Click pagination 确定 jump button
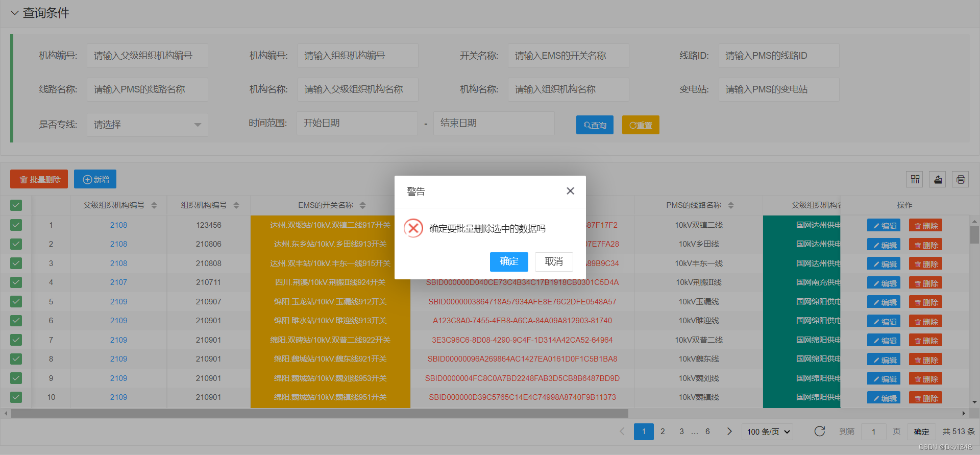The image size is (980, 455). [x=921, y=432]
